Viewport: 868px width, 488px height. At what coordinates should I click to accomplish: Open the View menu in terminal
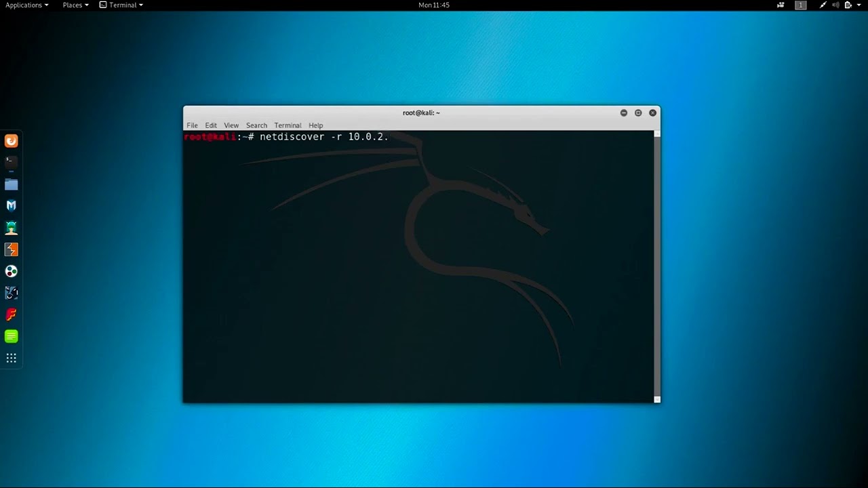click(231, 125)
